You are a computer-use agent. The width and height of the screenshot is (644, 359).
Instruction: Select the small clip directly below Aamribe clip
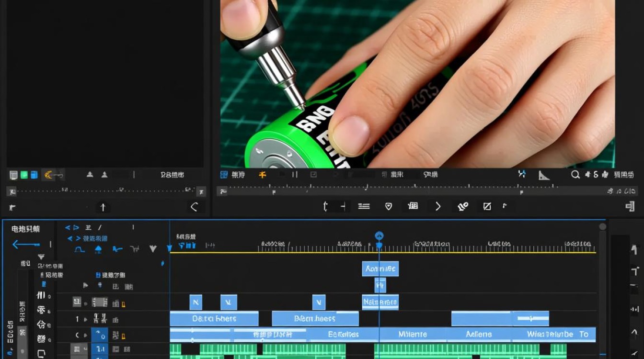[380, 285]
